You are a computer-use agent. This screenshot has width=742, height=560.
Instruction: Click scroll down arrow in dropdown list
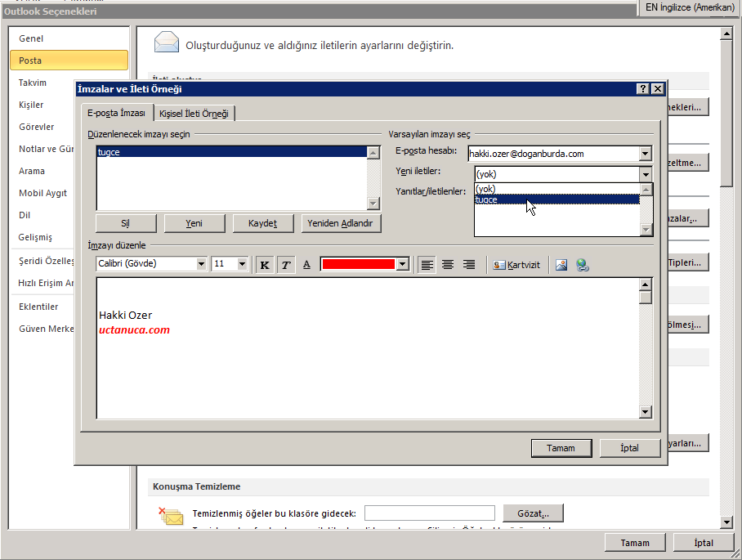point(646,230)
